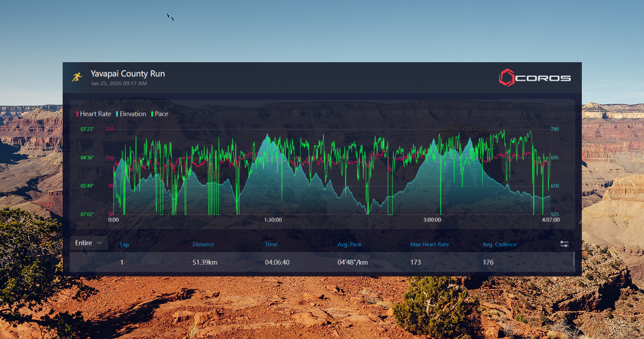The image size is (644, 339).
Task: Click the Lap column header
Action: [x=124, y=244]
